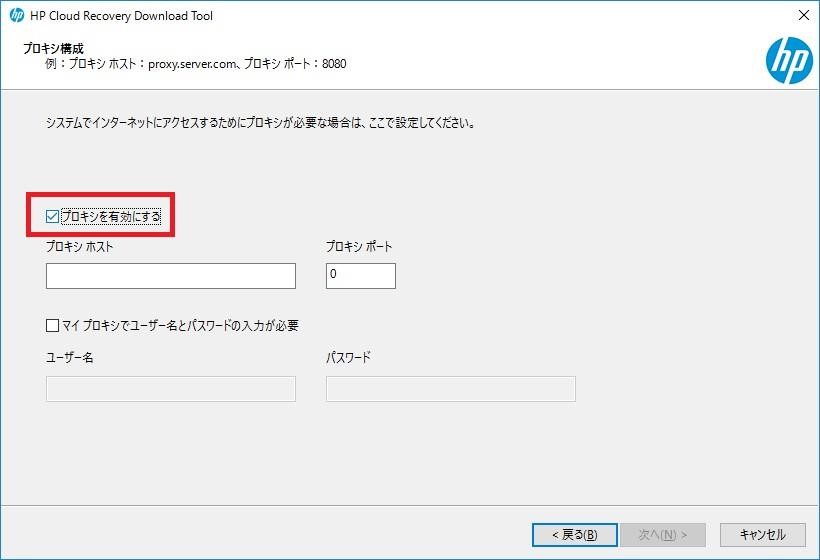The width and height of the screenshot is (820, 560).
Task: Click the パスワード label
Action: pyautogui.click(x=349, y=358)
